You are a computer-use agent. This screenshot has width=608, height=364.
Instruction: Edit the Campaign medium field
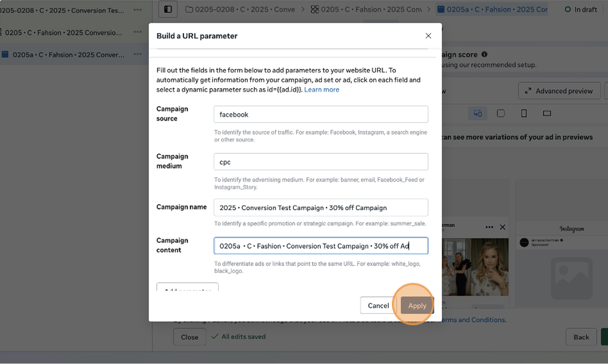pos(321,162)
